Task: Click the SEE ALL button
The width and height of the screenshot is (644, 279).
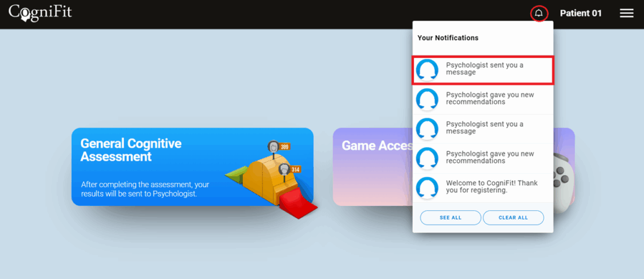Action: click(450, 218)
